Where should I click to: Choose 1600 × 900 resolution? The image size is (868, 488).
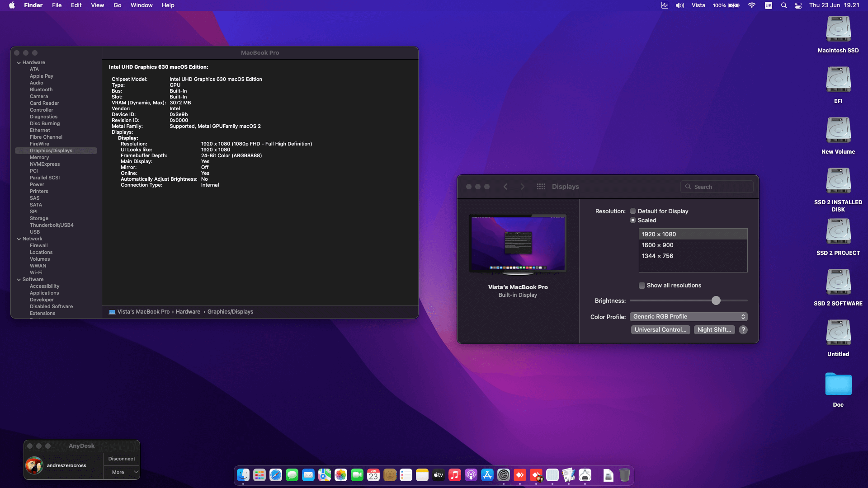[x=693, y=245]
